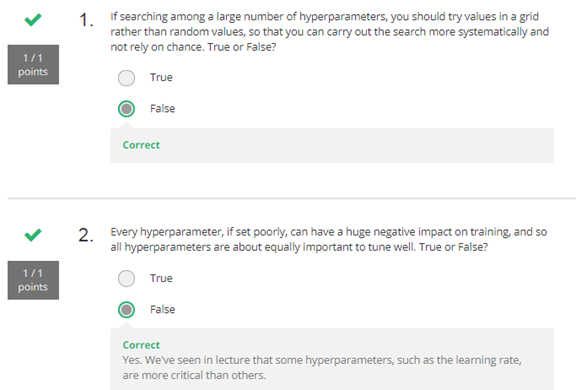Click the green checkmark beside question 2
Screen dimensions: 576x390
(x=33, y=235)
